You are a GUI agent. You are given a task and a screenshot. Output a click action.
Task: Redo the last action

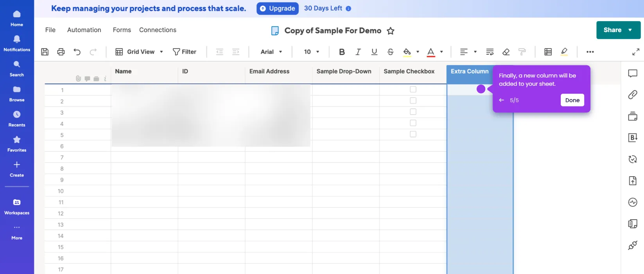93,52
